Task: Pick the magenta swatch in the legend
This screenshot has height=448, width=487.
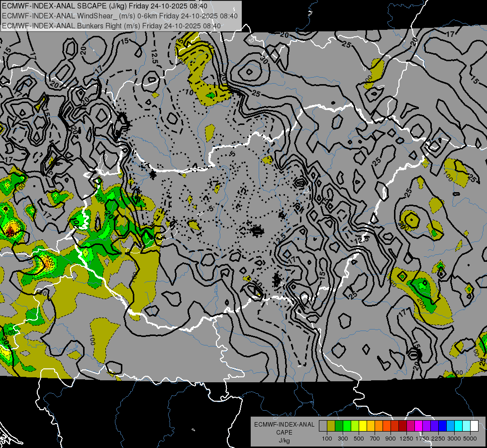Action: (418, 426)
